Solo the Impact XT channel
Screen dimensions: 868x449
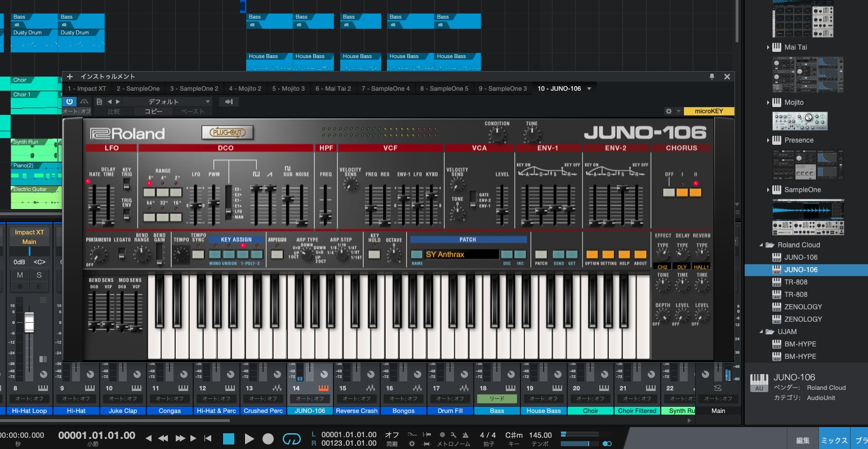click(39, 275)
